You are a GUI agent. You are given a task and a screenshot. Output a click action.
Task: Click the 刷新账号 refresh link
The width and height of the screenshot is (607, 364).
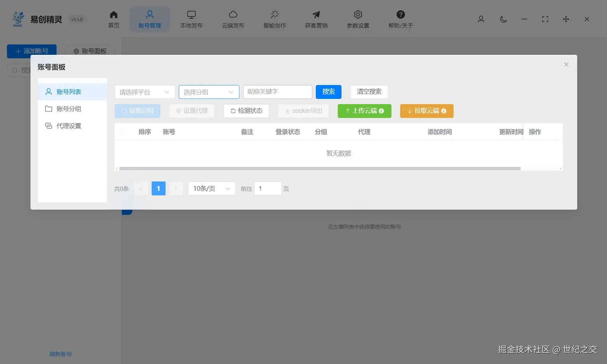pos(60,354)
